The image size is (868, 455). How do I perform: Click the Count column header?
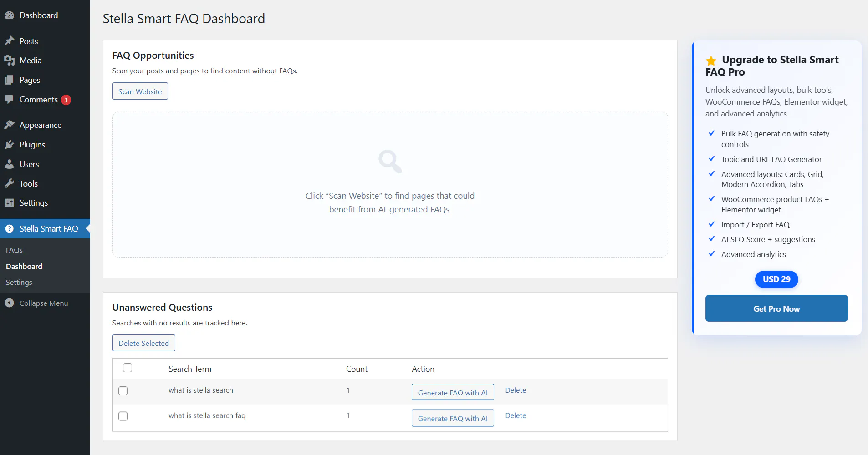pos(357,369)
